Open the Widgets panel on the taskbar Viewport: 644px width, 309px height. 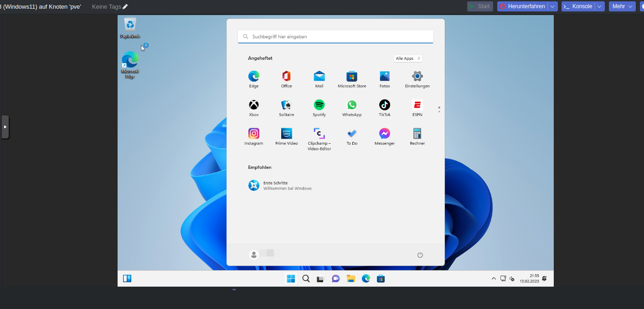[x=127, y=278]
